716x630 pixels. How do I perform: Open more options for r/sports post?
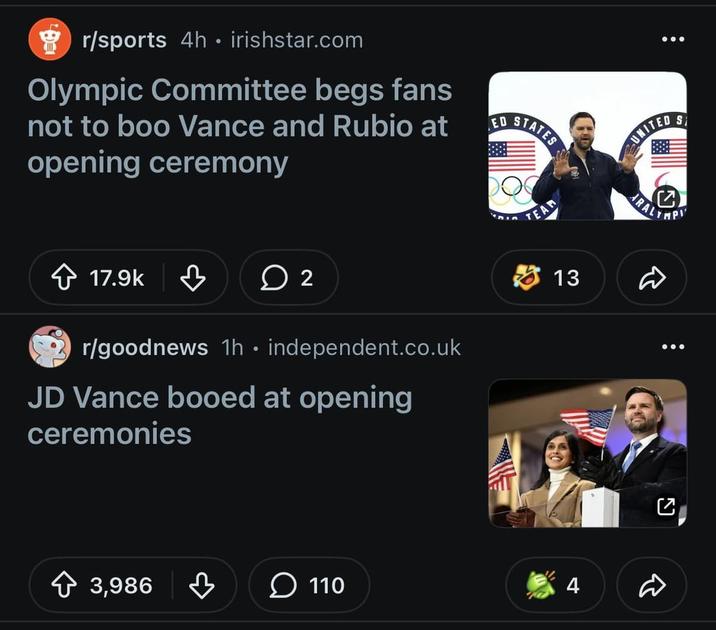[x=673, y=40]
